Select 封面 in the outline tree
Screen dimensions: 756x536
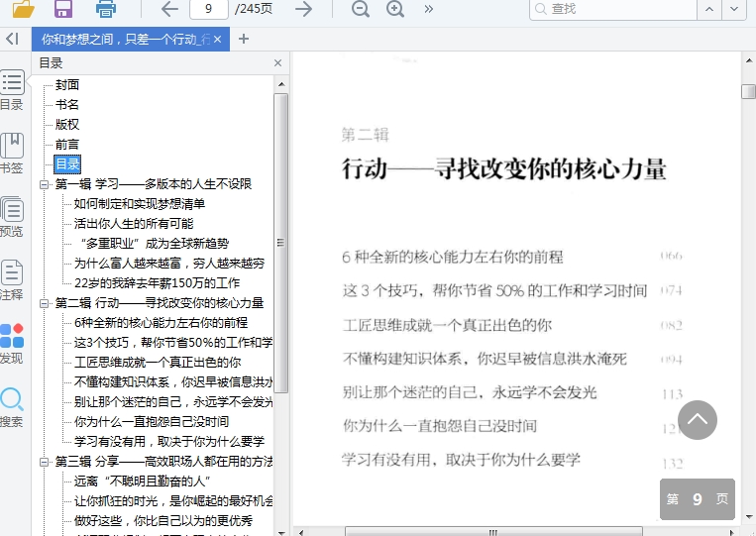point(67,85)
